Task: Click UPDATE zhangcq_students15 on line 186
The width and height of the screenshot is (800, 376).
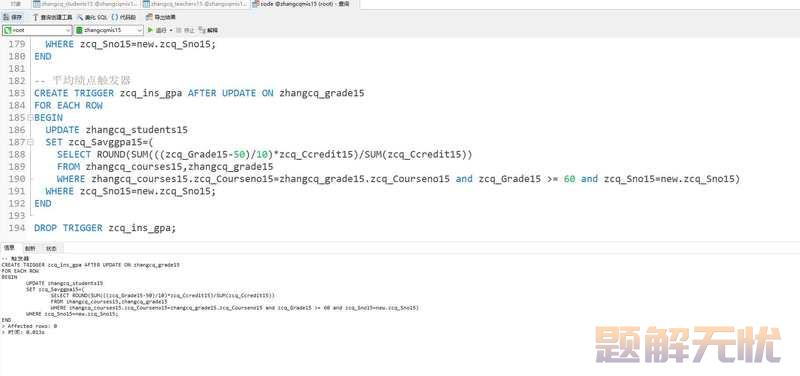Action: tap(116, 130)
